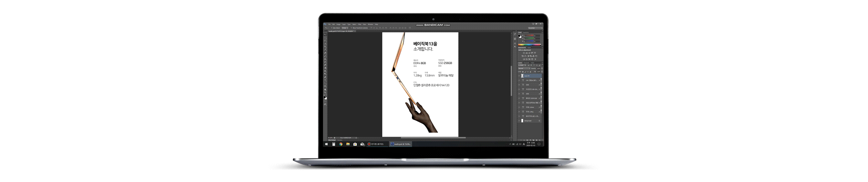868x182 pixels.
Task: Open the notification center icon
Action: coord(539,144)
